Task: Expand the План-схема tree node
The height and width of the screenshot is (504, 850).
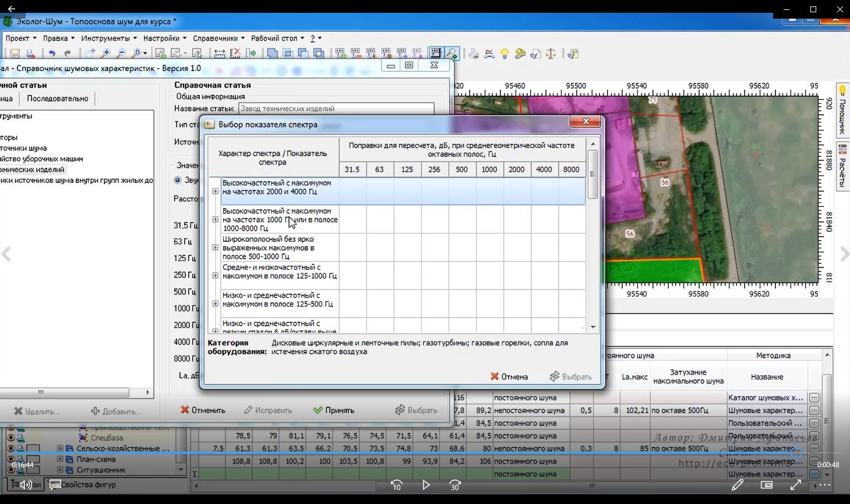Action: [x=60, y=459]
